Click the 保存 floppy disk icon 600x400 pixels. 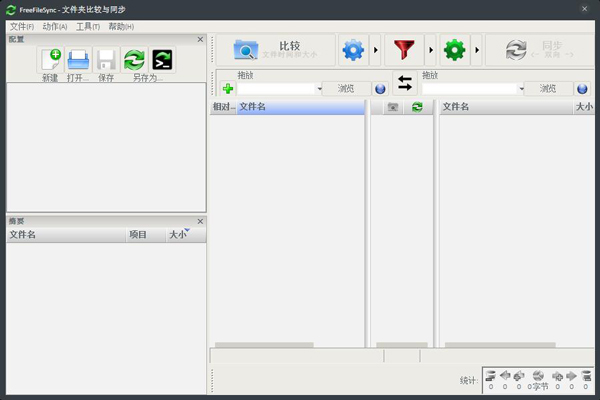[x=106, y=60]
